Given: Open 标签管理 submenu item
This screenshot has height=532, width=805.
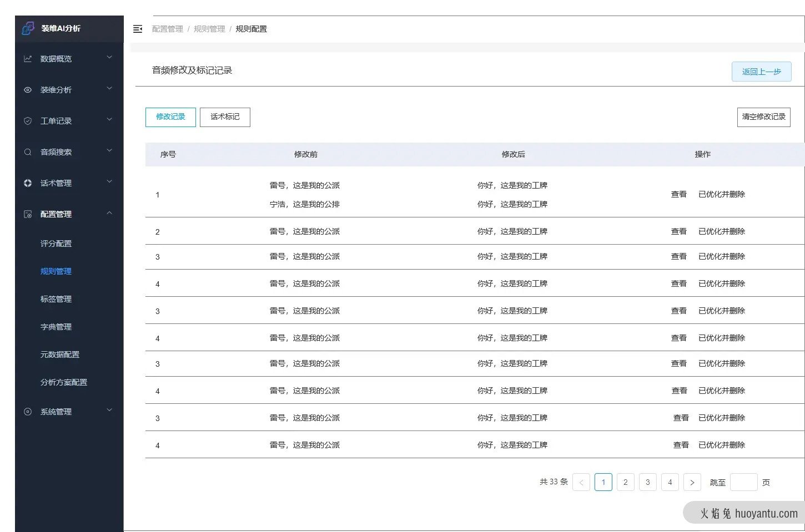Looking at the screenshot, I should 56,299.
